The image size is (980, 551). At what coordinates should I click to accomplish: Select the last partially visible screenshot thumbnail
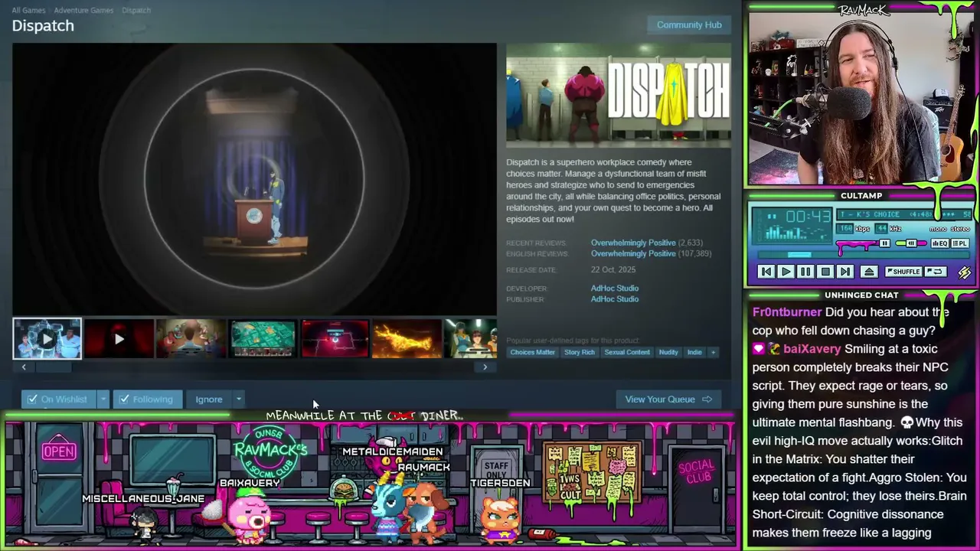tap(471, 339)
